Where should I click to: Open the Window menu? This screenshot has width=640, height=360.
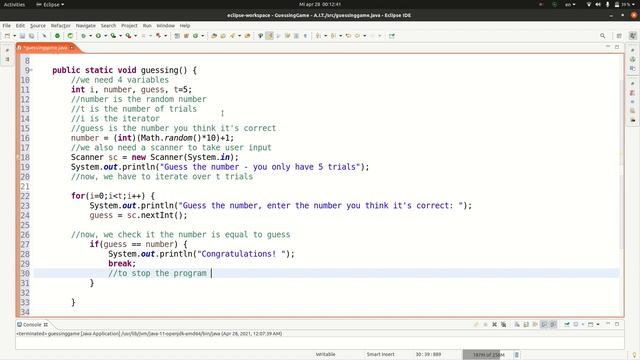[165, 26]
